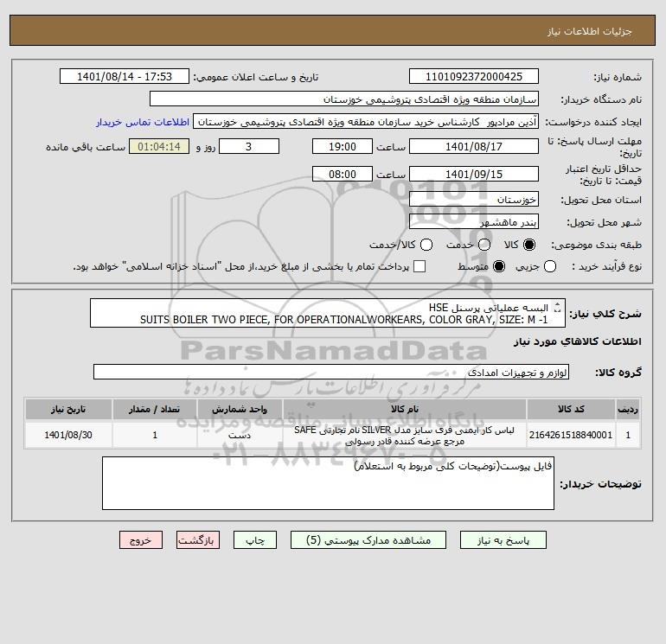This screenshot has width=666, height=644.
Task: Click the شهر محل تحویل field بندر ماهشهر
Action: [x=474, y=221]
